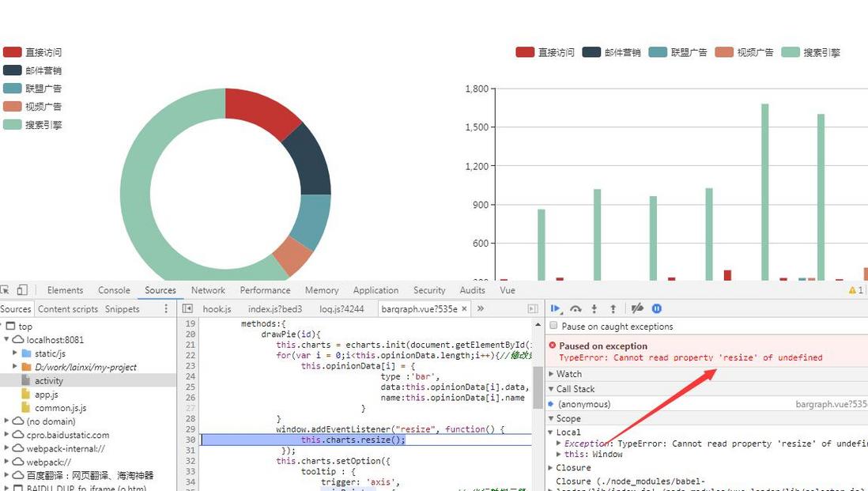Click the Deactivate breakpoints icon
Screen dimensions: 868x491
(637, 308)
